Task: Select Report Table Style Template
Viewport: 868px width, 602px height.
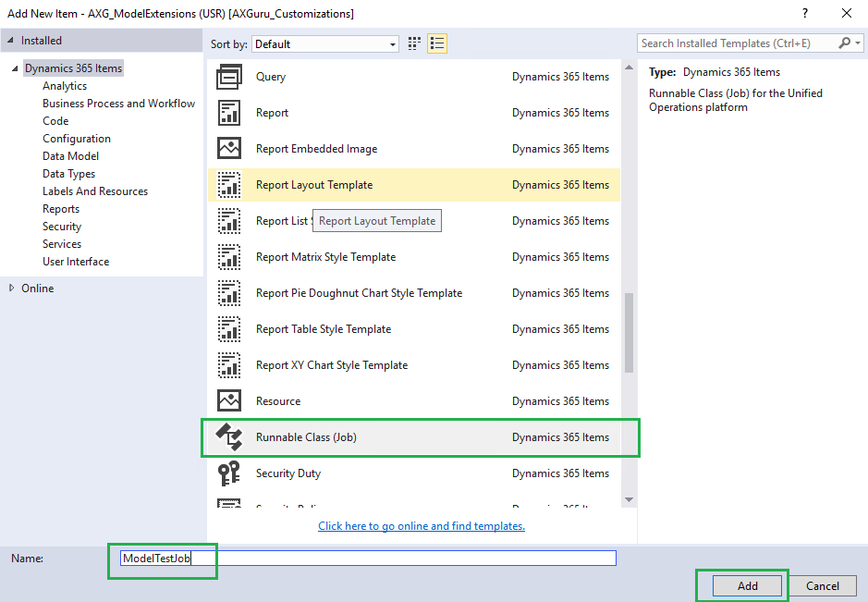Action: pyautogui.click(x=414, y=328)
